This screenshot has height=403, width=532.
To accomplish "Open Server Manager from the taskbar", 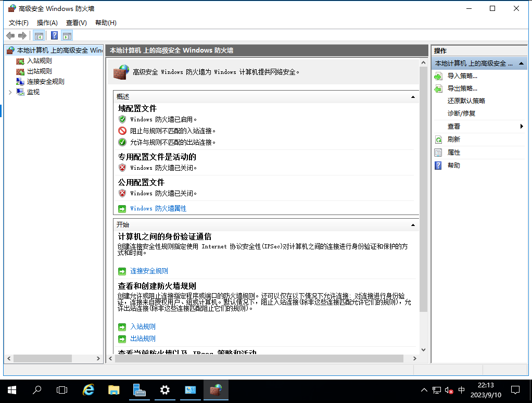I will tap(139, 391).
